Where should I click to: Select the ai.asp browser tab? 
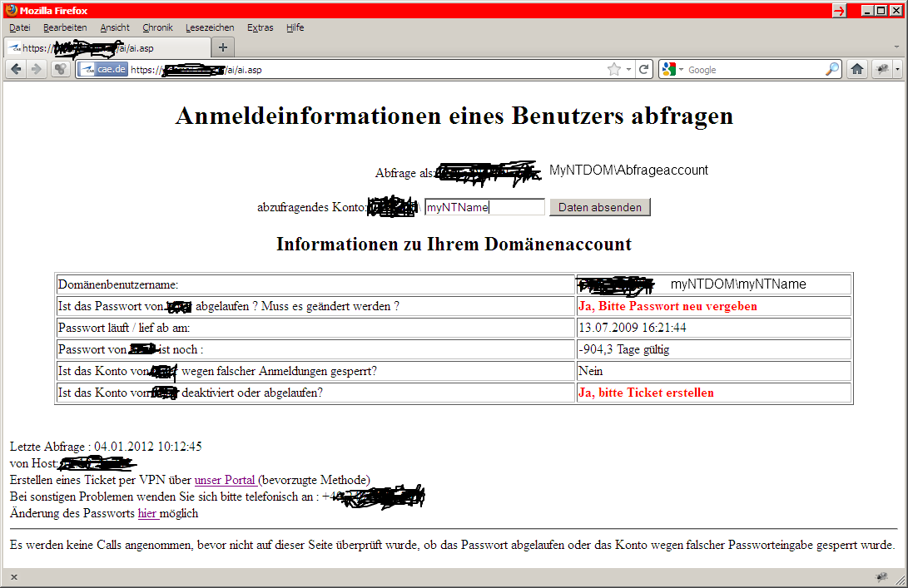point(107,48)
